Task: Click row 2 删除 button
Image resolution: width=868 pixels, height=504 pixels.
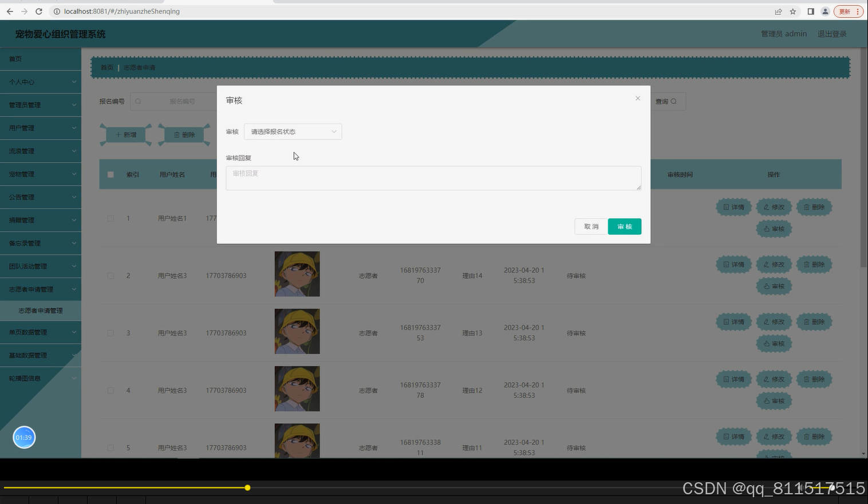Action: tap(814, 265)
